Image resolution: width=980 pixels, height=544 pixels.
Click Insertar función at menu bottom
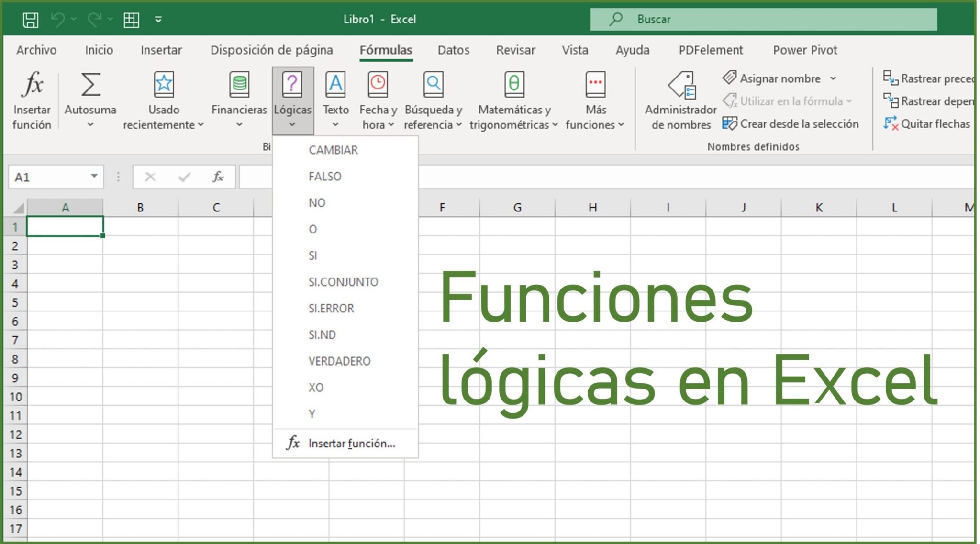351,443
